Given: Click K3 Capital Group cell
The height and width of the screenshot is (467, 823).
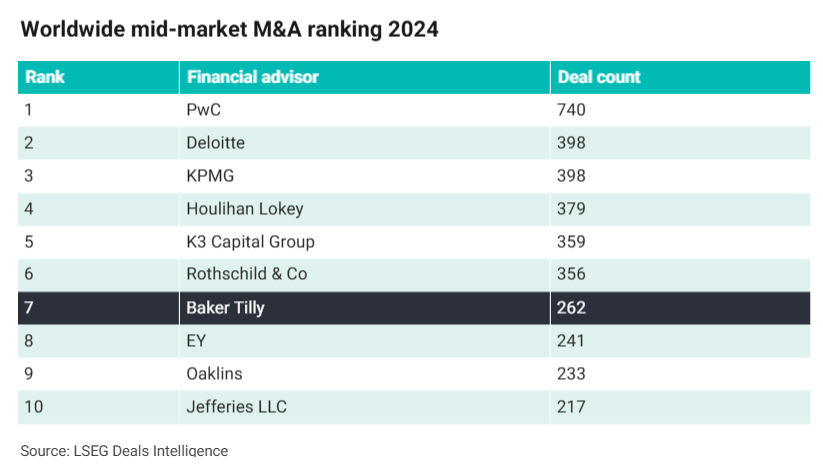Looking at the screenshot, I should click(x=250, y=242).
